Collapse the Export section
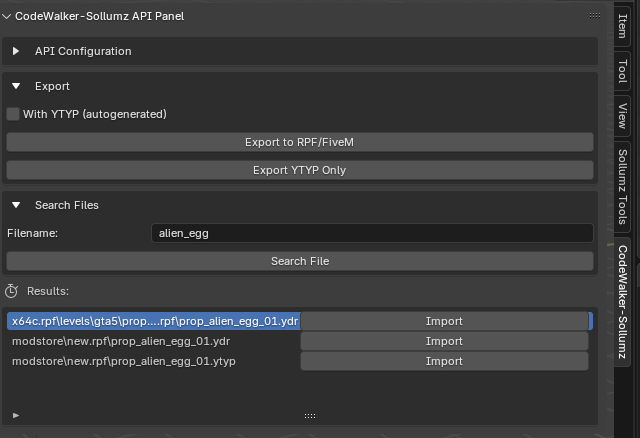Screen dimensions: 640x438 tap(16, 86)
